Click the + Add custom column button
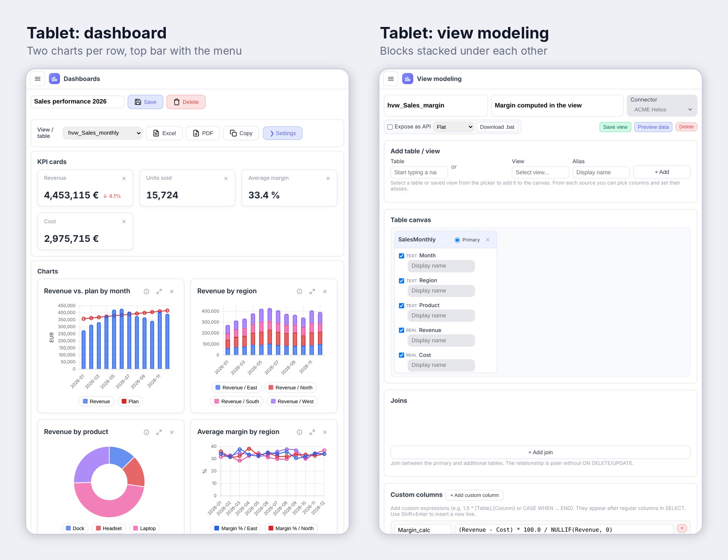This screenshot has width=728, height=560. click(x=474, y=495)
